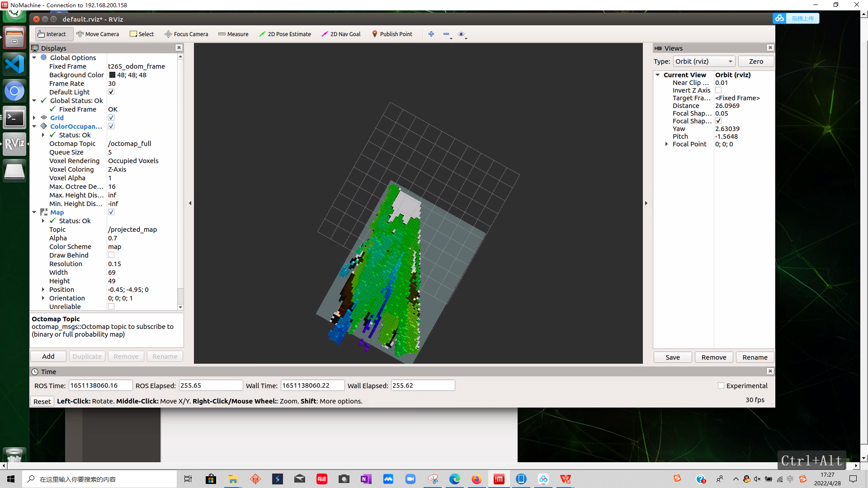Click the Background Color swatch

coord(112,75)
